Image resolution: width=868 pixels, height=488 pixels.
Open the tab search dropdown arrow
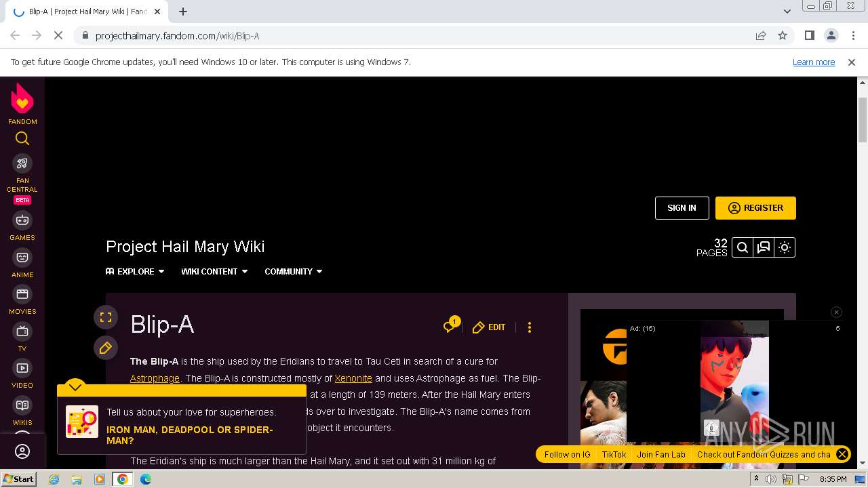tap(787, 12)
